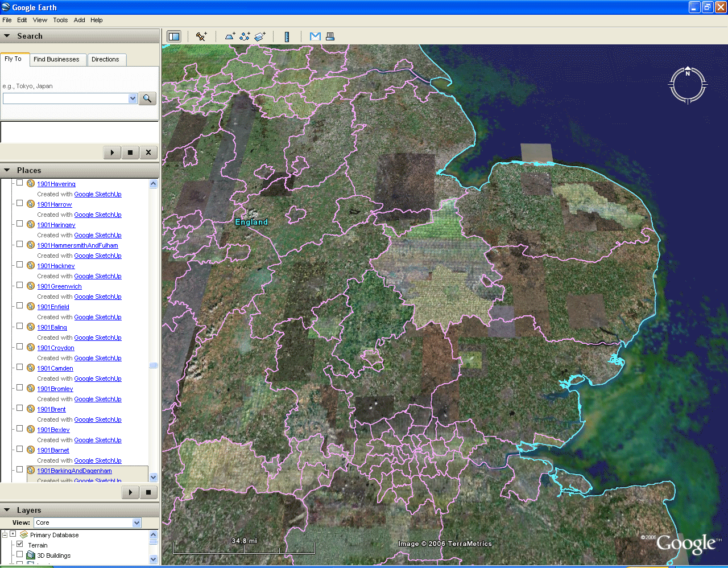This screenshot has height=568, width=728.
Task: Open the 1901Croydon link
Action: (56, 348)
